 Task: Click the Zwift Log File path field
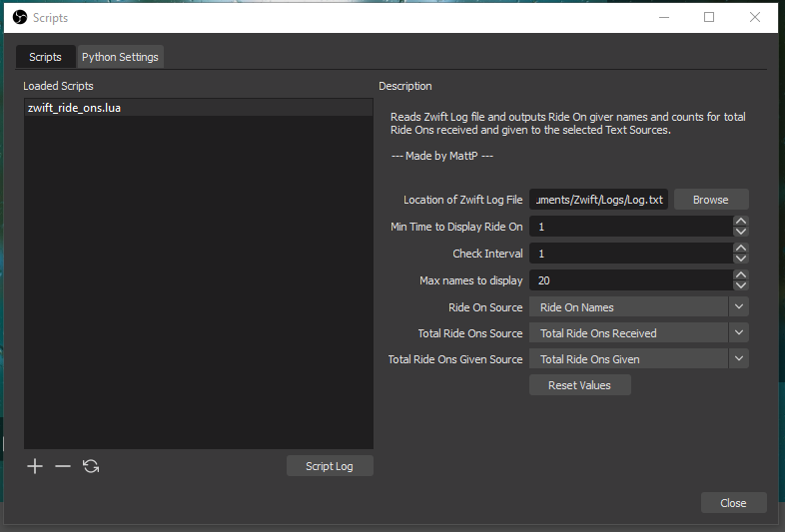tap(599, 200)
